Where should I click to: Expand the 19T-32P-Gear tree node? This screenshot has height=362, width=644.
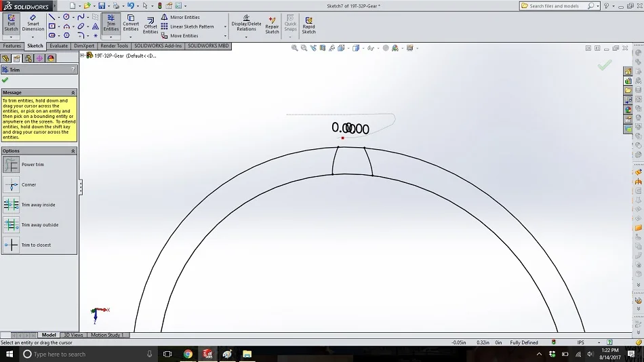click(x=82, y=56)
